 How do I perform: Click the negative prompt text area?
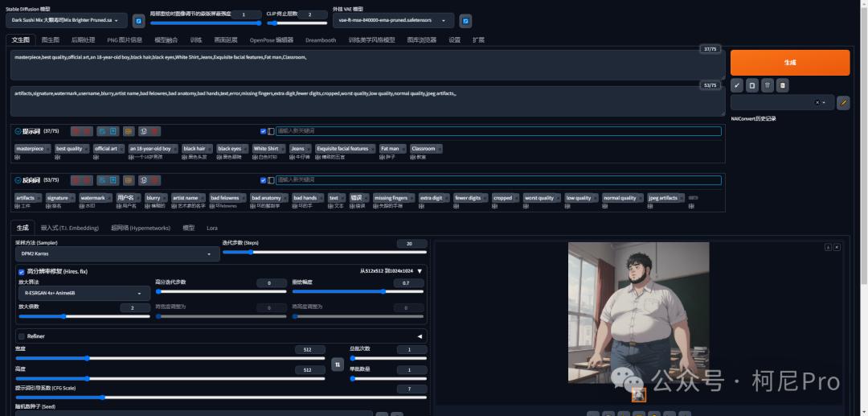368,101
